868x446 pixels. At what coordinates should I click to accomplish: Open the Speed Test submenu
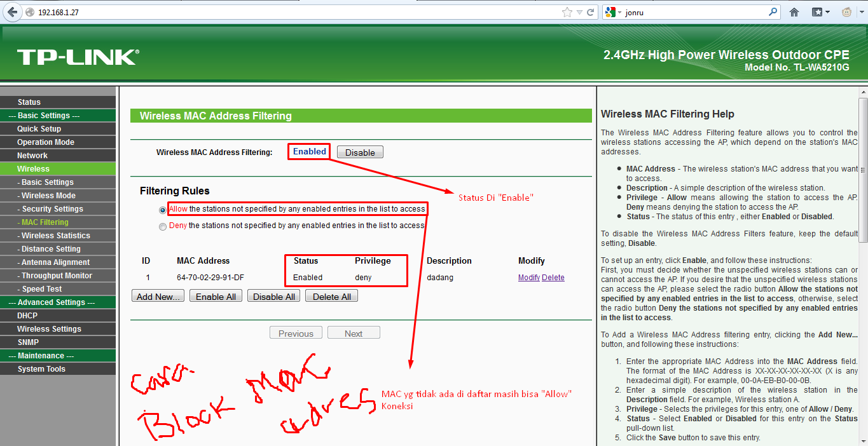coord(58,289)
